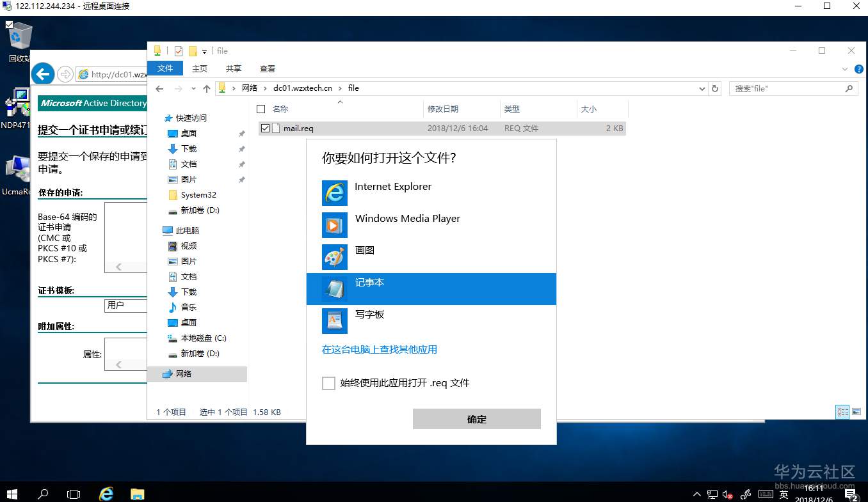
Task: Uncheck the mail.req file checkbox
Action: pyautogui.click(x=265, y=128)
